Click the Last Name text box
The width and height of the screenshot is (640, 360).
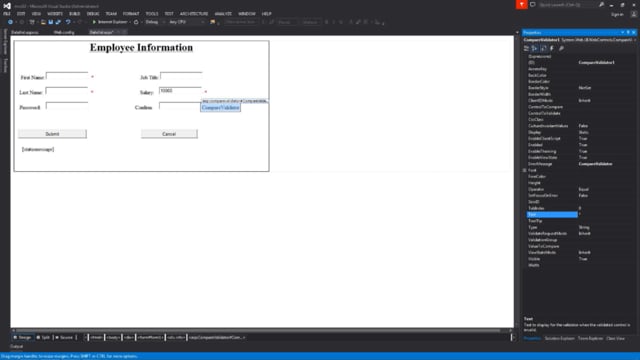click(67, 91)
